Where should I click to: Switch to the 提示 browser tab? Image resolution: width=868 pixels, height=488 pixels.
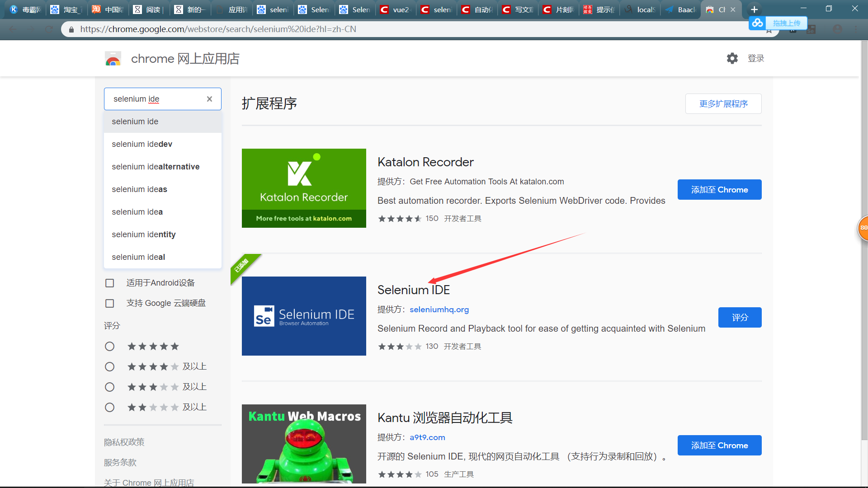[599, 9]
